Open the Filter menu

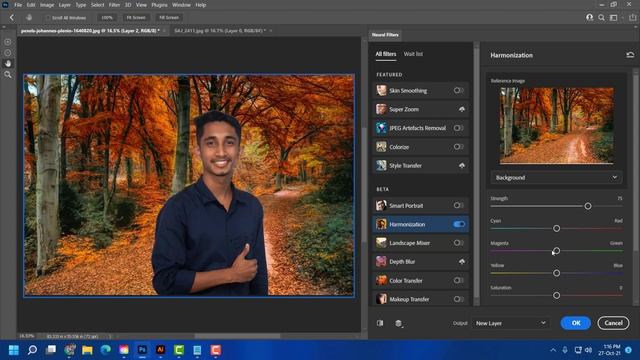coord(114,5)
